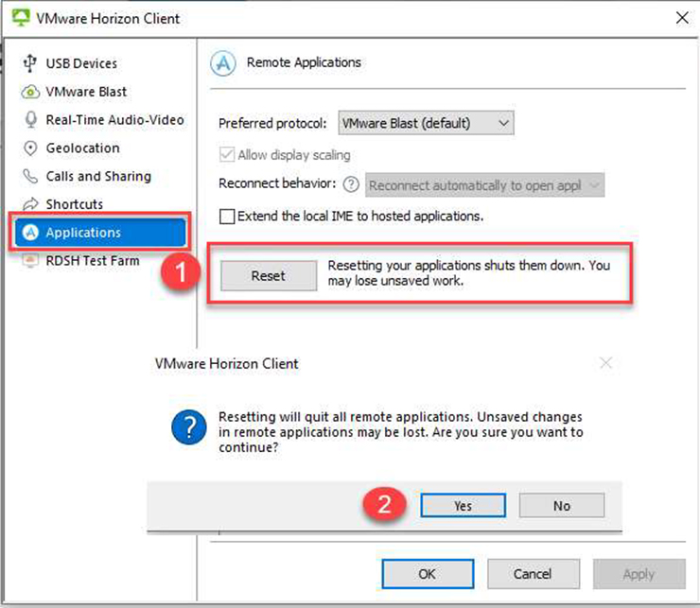
Task: Select Applications in the settings list
Action: click(x=83, y=233)
